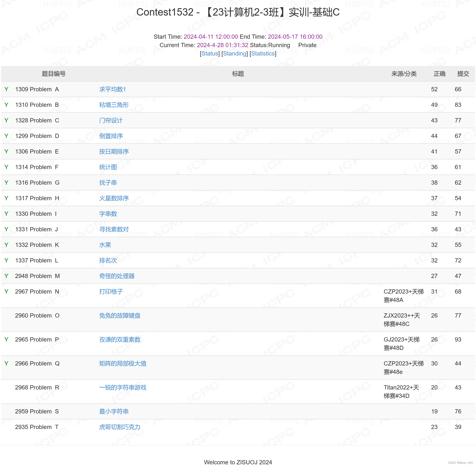
Task: Open problem T 虎哥切割巧克力
Action: point(120,427)
